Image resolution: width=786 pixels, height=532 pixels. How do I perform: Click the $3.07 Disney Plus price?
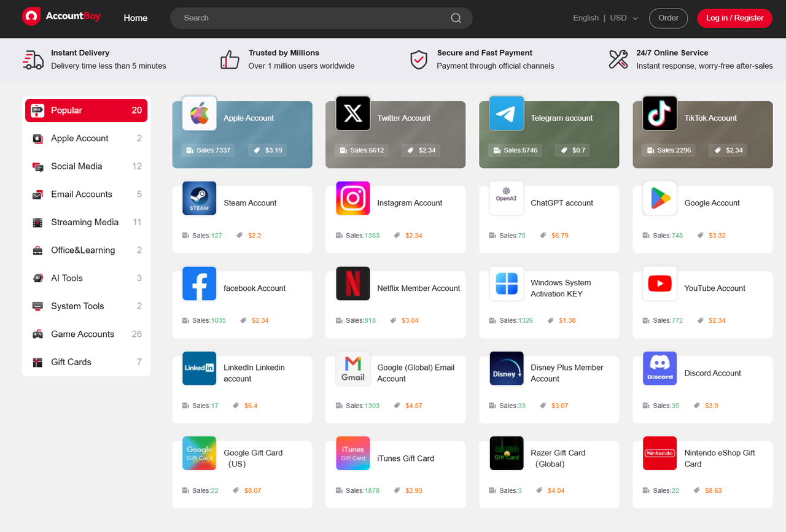(560, 406)
